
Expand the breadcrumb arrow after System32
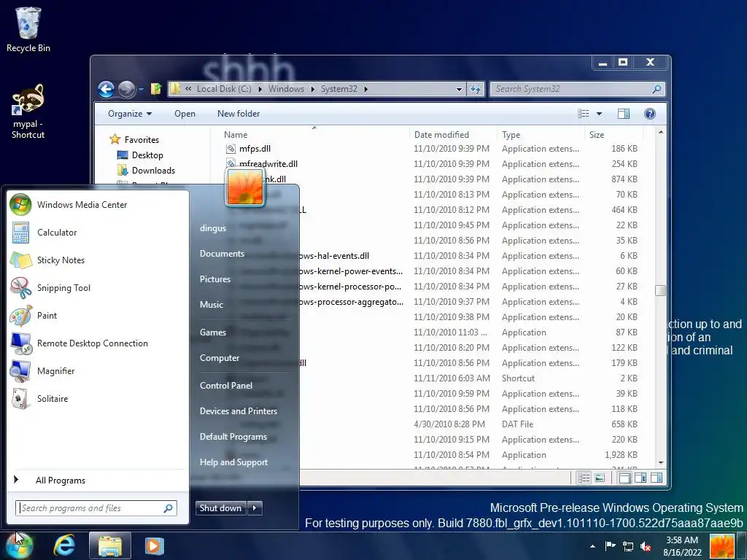(x=366, y=89)
